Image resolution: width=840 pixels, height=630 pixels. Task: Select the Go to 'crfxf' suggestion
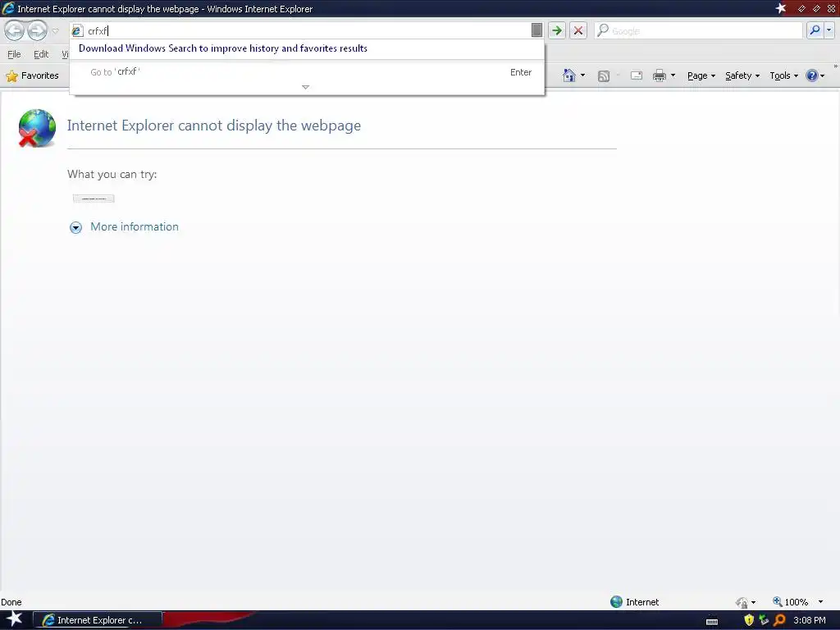tap(307, 72)
